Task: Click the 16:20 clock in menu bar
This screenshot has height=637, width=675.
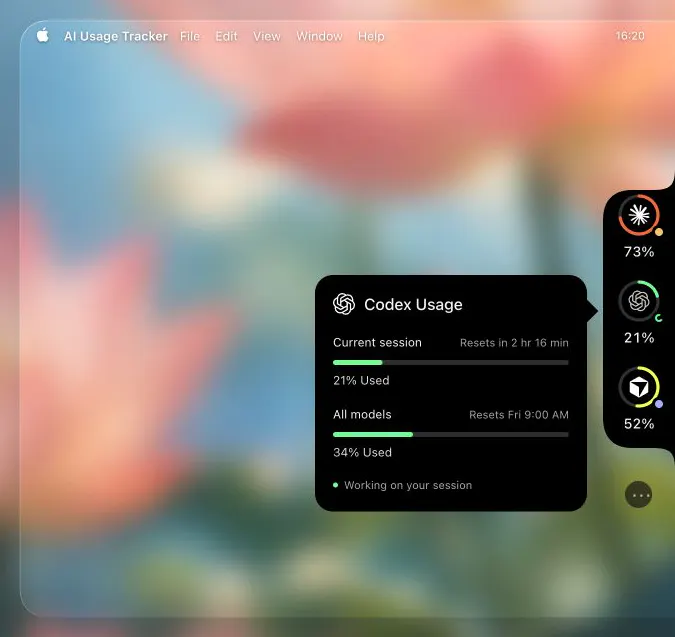Action: (630, 36)
